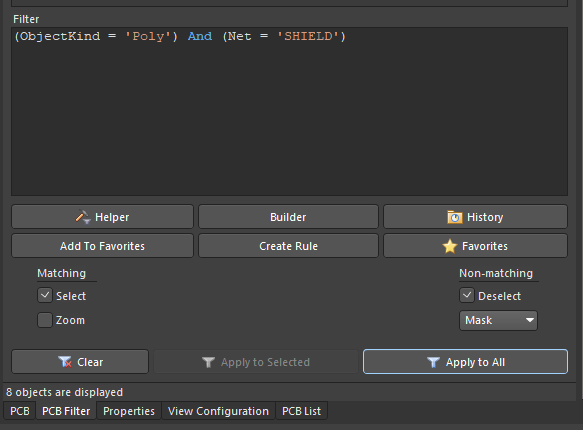Click the Apply to All funnel icon
The height and width of the screenshot is (430, 583).
click(433, 362)
